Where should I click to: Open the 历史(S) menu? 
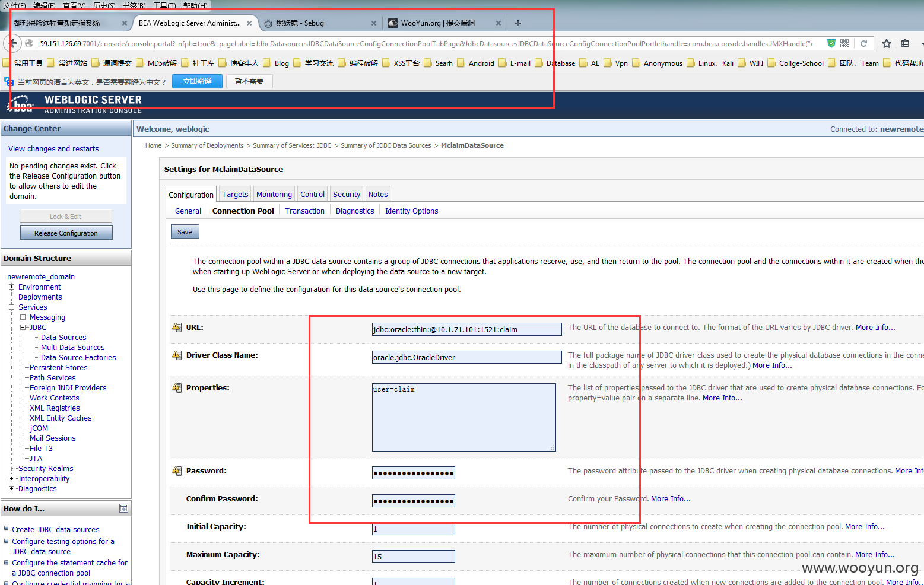click(104, 5)
